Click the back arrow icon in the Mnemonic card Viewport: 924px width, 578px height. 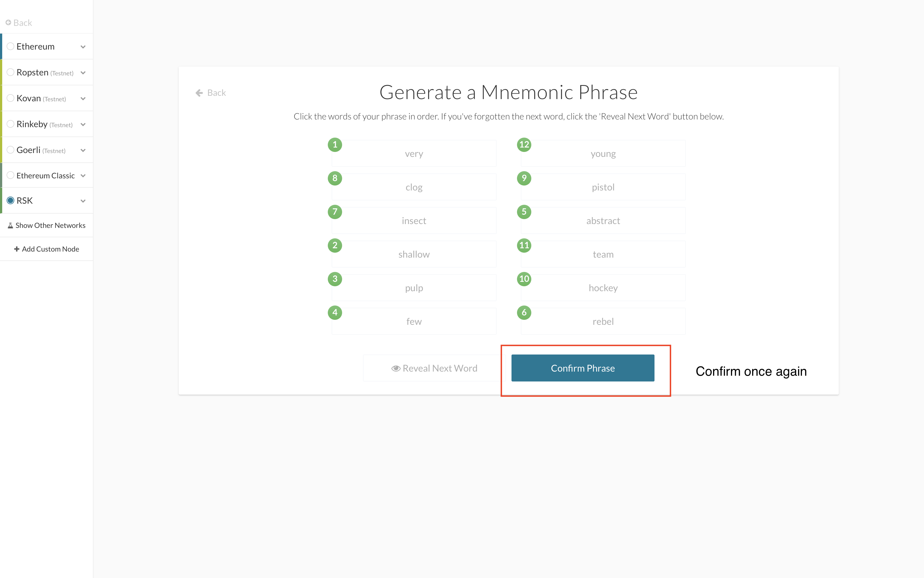tap(199, 93)
